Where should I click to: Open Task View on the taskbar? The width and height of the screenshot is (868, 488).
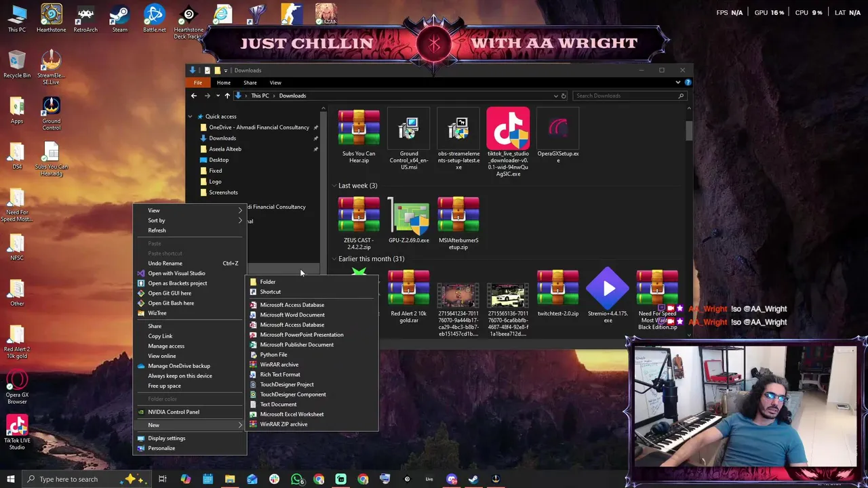(163, 479)
